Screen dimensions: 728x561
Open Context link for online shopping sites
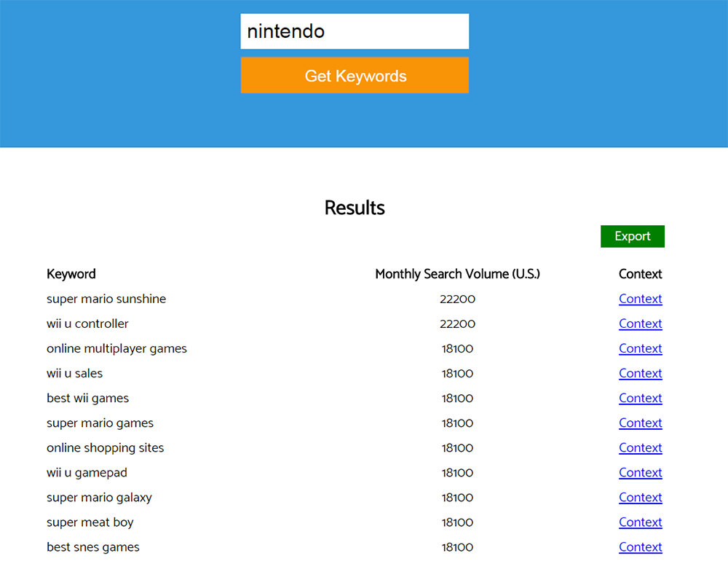(x=640, y=447)
